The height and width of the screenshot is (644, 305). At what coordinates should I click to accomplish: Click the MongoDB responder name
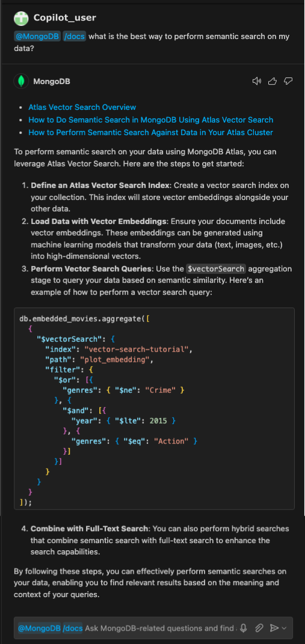pyautogui.click(x=52, y=81)
